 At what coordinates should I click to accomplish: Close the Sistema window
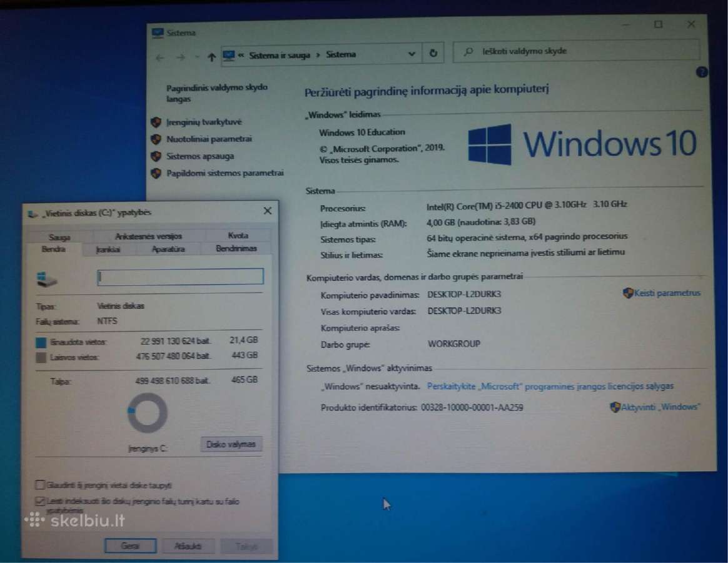pyautogui.click(x=691, y=24)
